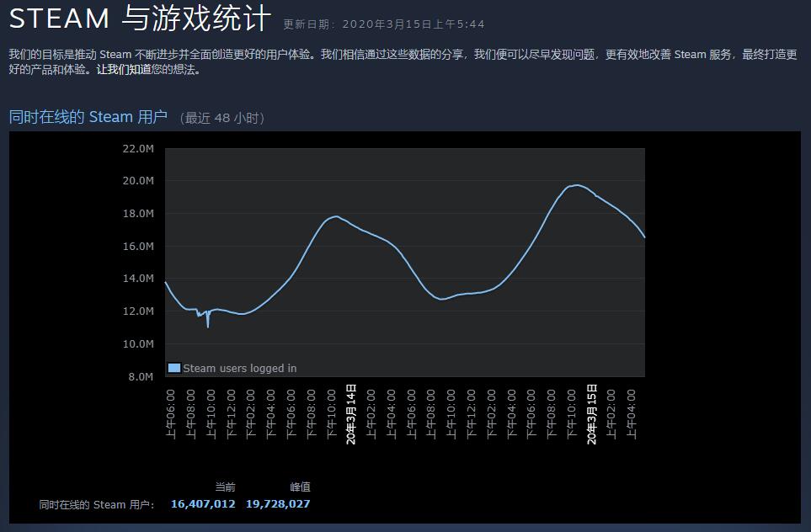Click the '当前' column header
811x532 pixels.
[x=225, y=487]
